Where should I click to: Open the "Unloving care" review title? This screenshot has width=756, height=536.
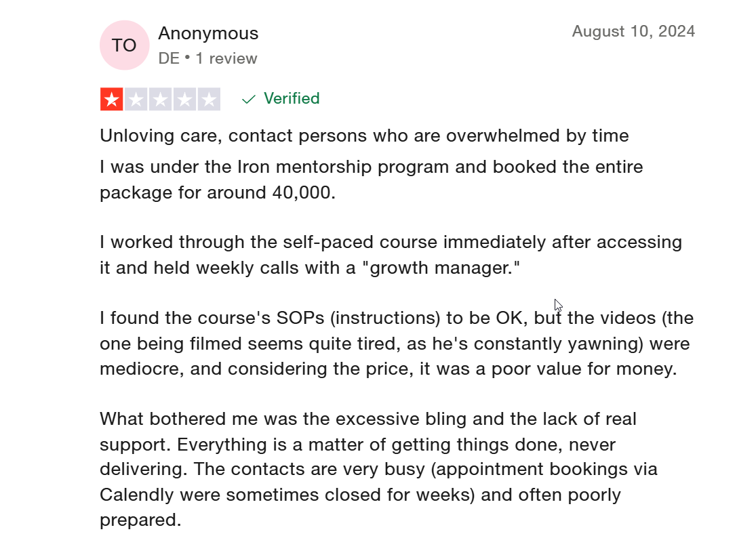pyautogui.click(x=364, y=136)
